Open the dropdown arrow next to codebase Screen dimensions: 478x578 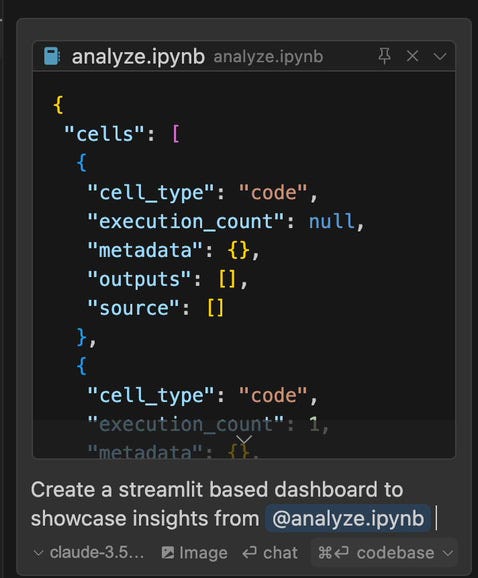coord(447,553)
